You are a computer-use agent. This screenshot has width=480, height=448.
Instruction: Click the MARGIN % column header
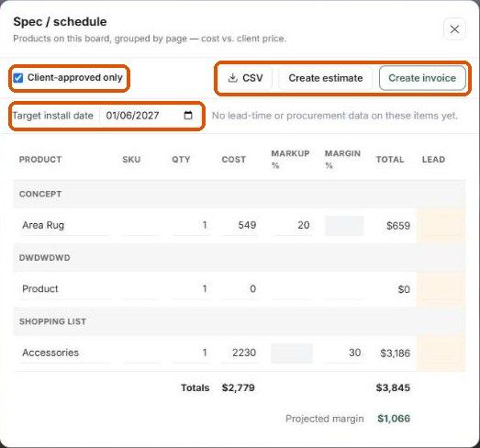[342, 160]
